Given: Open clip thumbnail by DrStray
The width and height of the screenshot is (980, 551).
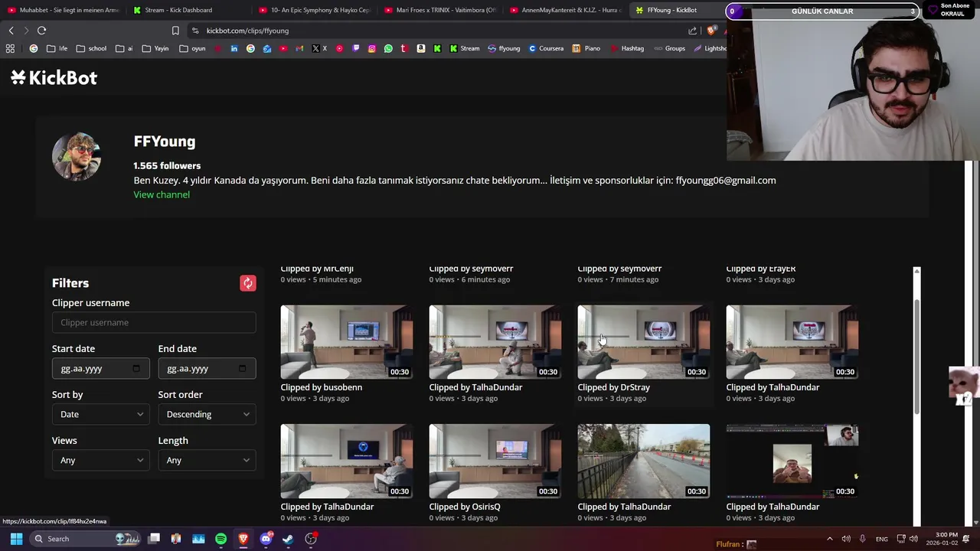Looking at the screenshot, I should point(644,342).
